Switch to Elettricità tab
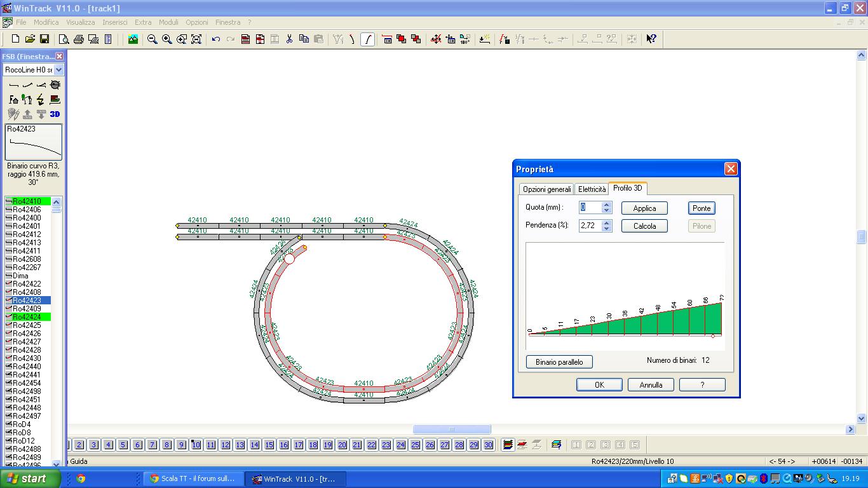 tap(592, 189)
